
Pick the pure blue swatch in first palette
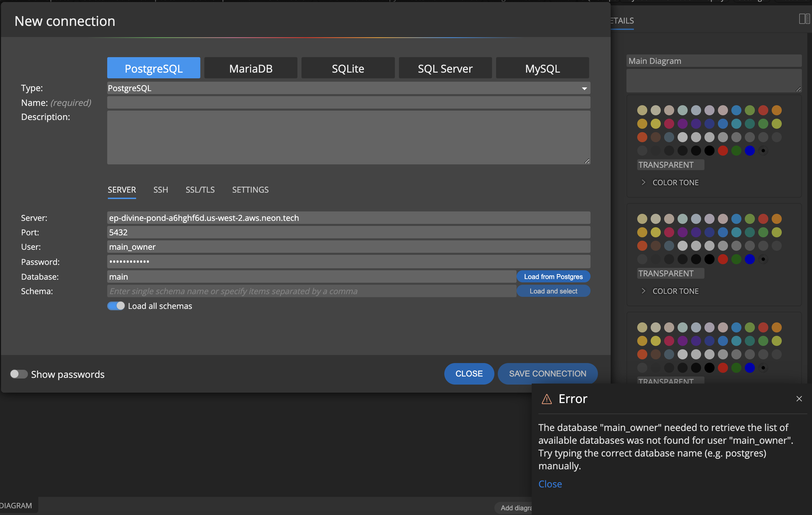749,150
